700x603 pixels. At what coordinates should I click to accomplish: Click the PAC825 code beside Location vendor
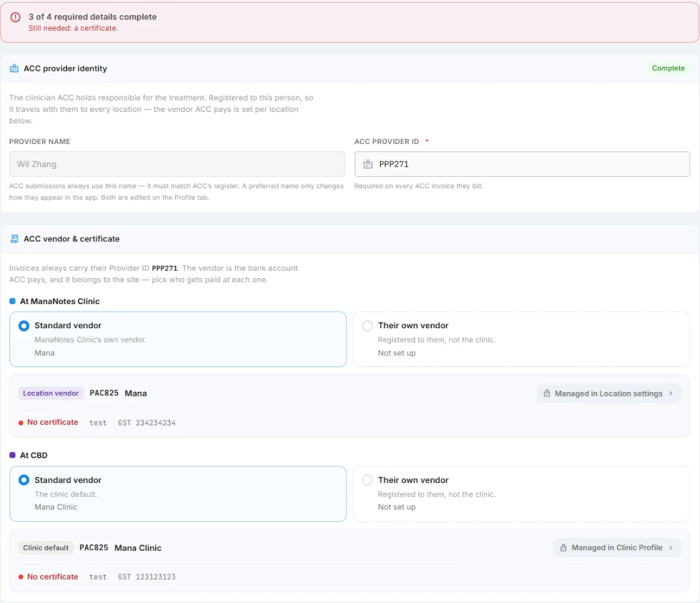tap(104, 393)
